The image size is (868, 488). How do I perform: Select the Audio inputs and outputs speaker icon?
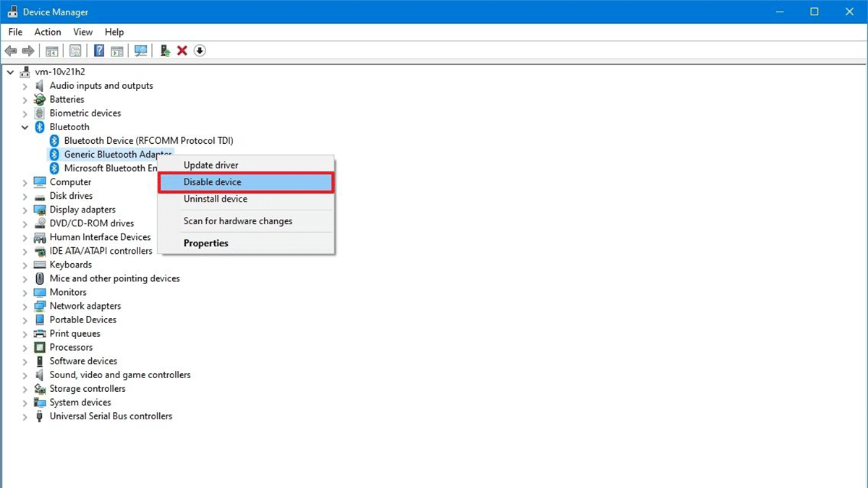tap(40, 85)
